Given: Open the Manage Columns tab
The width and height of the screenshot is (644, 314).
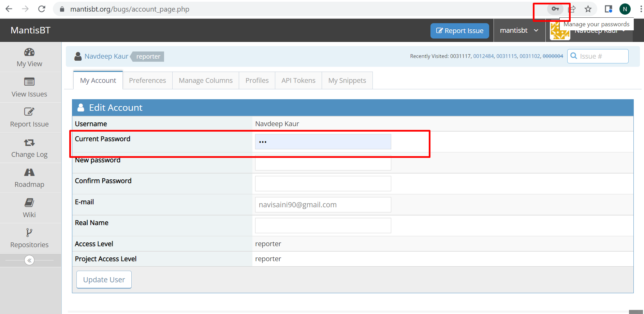Looking at the screenshot, I should (206, 80).
